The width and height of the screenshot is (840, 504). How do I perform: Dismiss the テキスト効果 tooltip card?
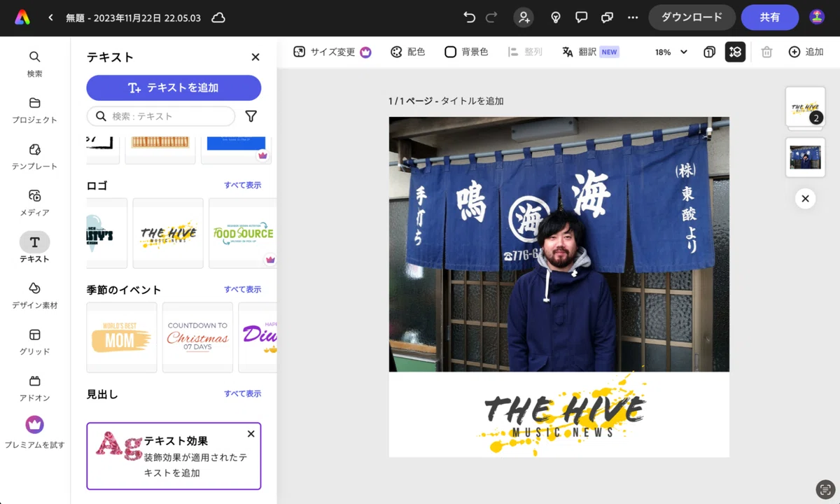(251, 434)
